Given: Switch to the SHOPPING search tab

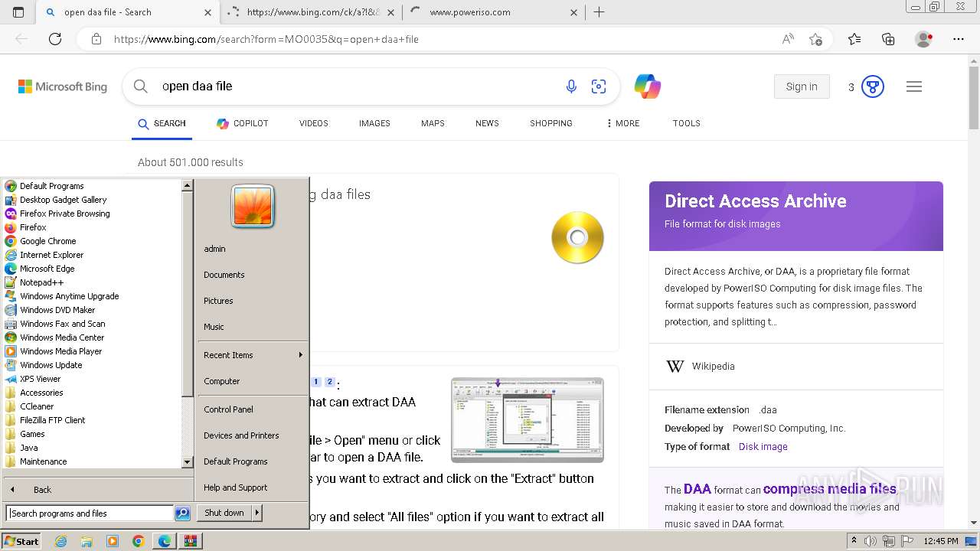Looking at the screenshot, I should coord(551,123).
